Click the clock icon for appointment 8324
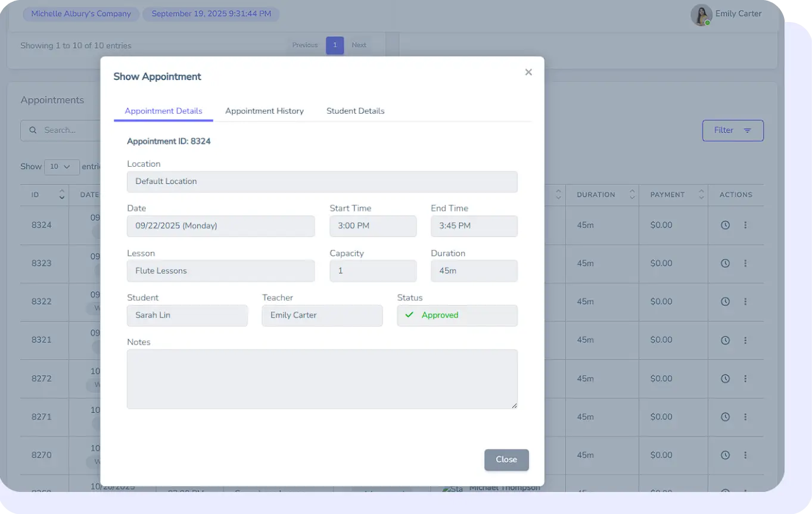The height and width of the screenshot is (514, 812). coord(725,225)
